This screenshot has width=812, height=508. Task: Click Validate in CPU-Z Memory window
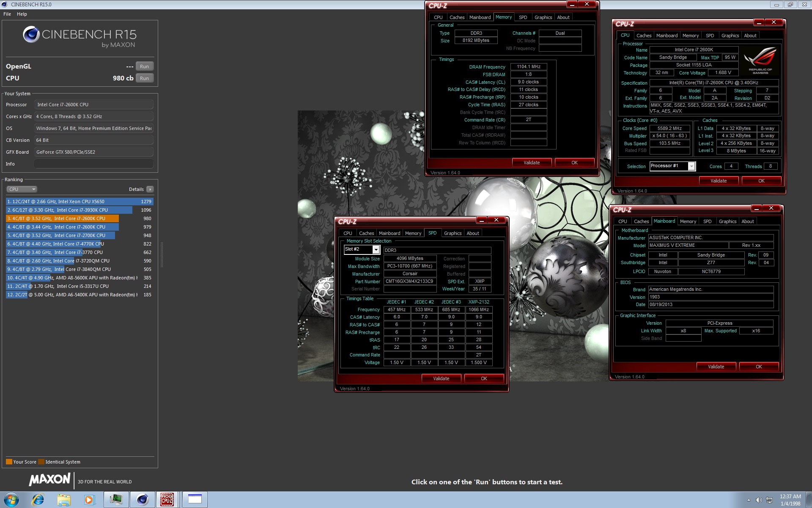(532, 163)
